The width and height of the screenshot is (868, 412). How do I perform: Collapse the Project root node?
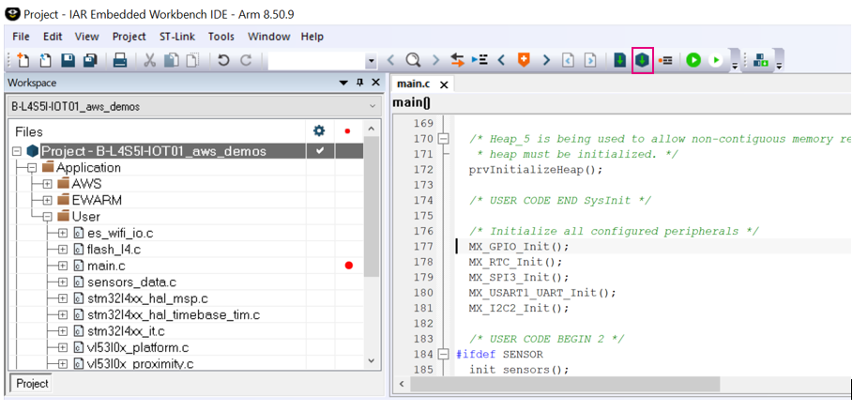tap(16, 151)
